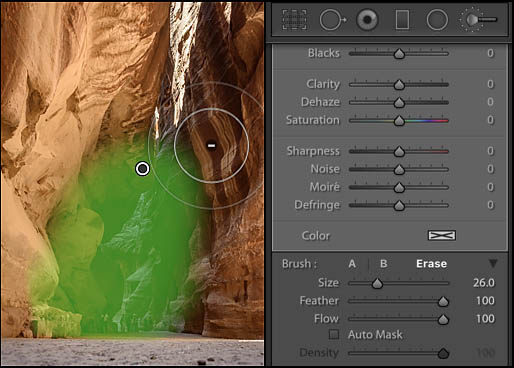Click the Feather slider handle
The width and height of the screenshot is (514, 368).
tap(443, 301)
